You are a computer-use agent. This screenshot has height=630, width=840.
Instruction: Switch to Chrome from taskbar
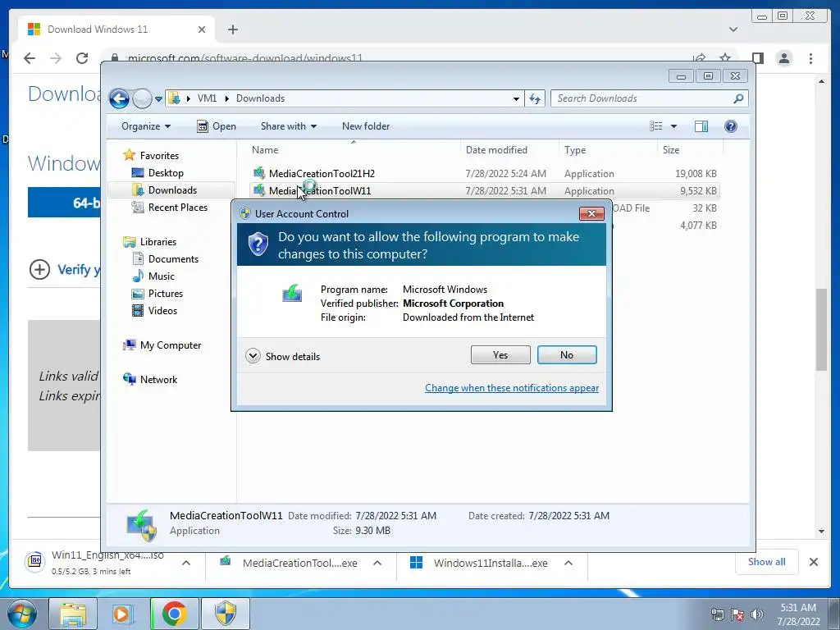pos(175,614)
